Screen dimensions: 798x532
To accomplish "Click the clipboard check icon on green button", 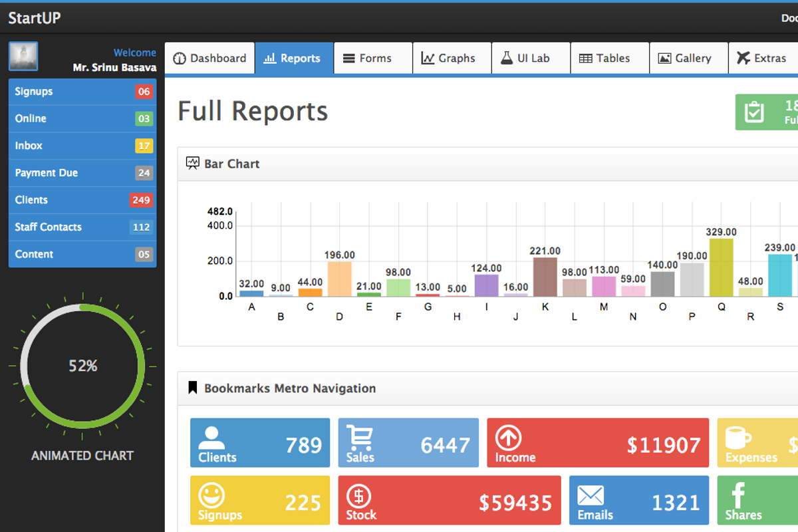I will 754,112.
